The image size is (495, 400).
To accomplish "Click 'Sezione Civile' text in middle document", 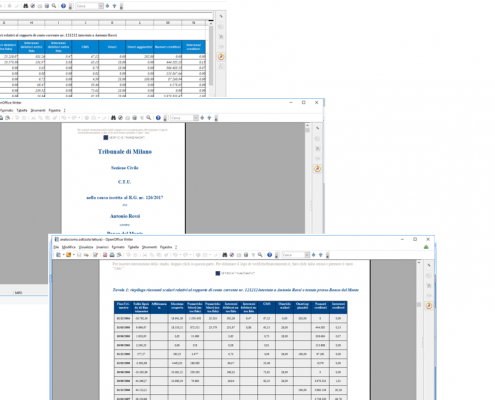I will [125, 168].
